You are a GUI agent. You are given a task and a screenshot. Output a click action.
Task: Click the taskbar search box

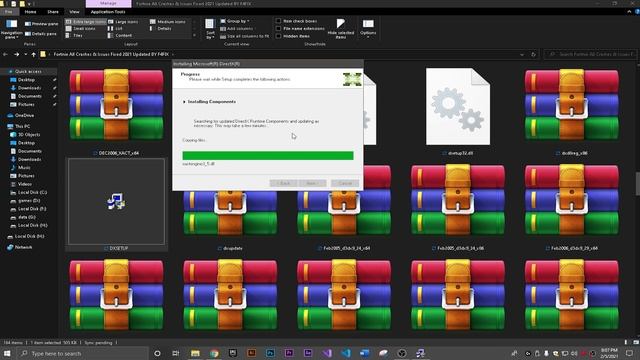pos(83,353)
